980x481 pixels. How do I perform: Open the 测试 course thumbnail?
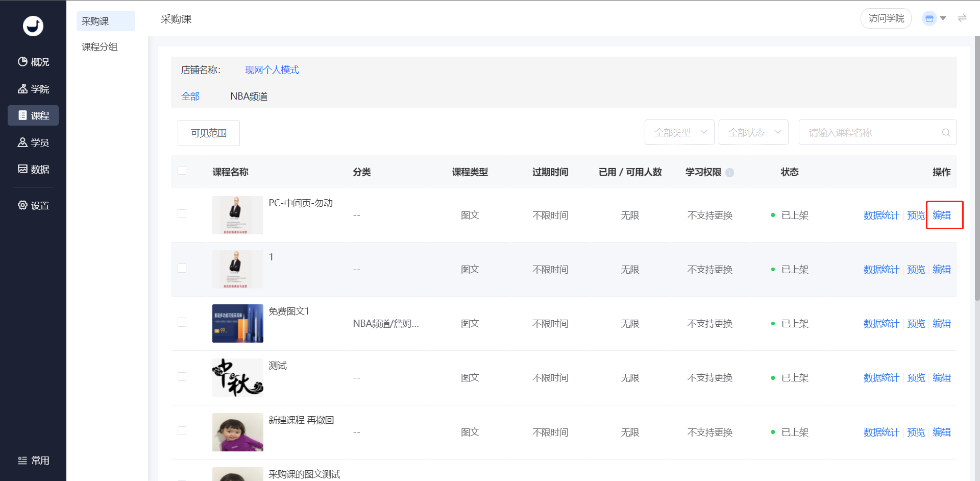pyautogui.click(x=238, y=377)
